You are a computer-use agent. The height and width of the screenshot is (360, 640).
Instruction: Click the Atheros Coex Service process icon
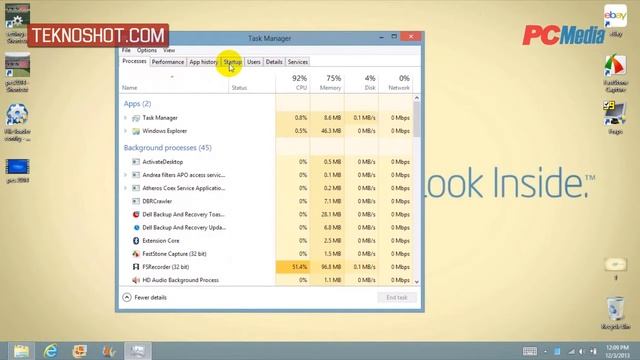click(136, 188)
